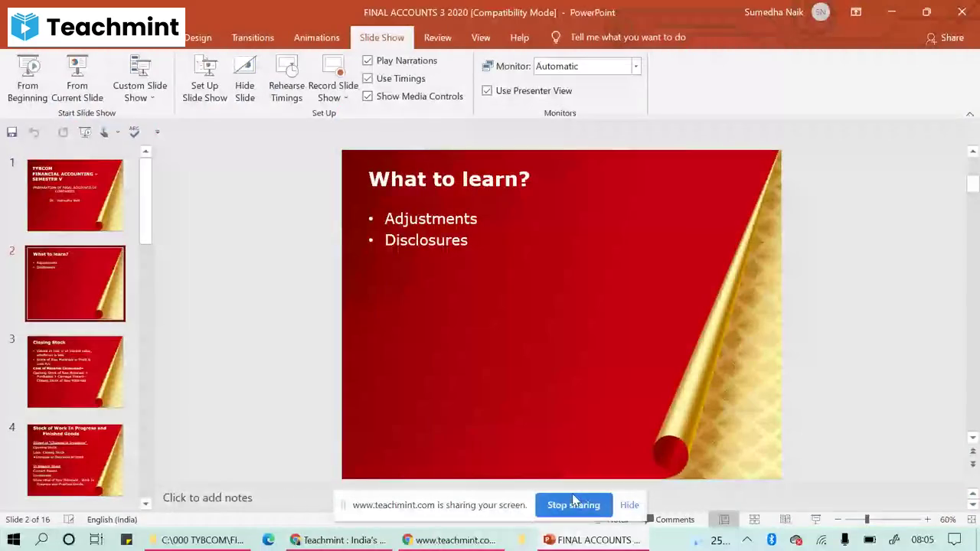Click the notes area Click to add notes

207,497
